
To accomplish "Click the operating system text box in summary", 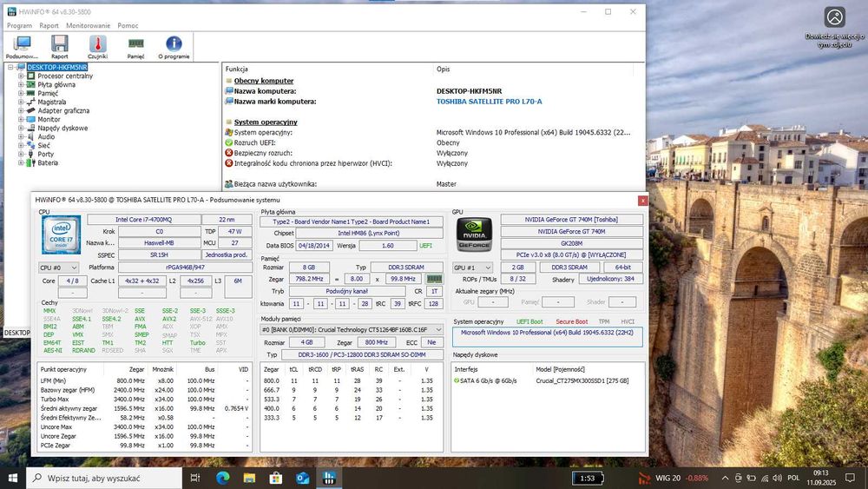I will click(548, 337).
